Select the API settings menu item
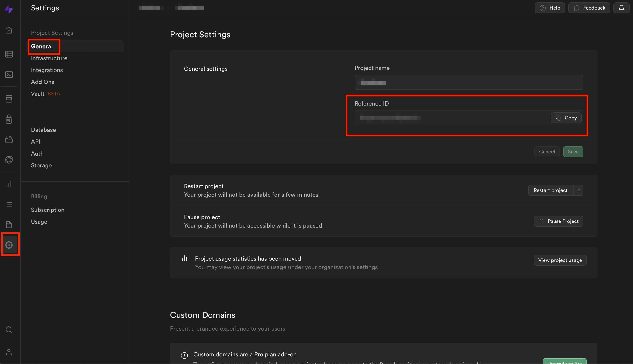633x364 pixels. (36, 142)
